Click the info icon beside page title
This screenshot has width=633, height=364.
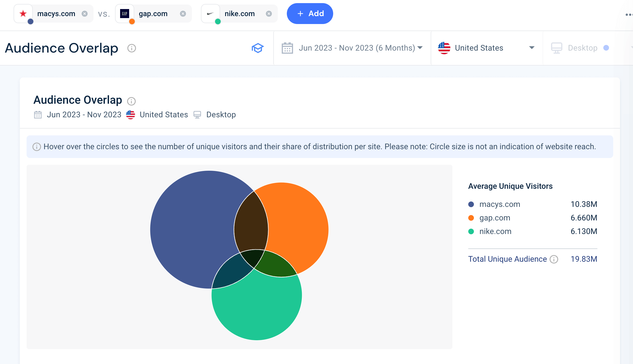coord(132,48)
